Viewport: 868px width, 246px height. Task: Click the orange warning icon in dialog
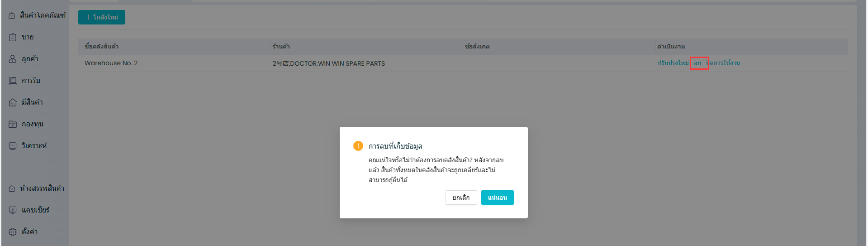coord(358,146)
